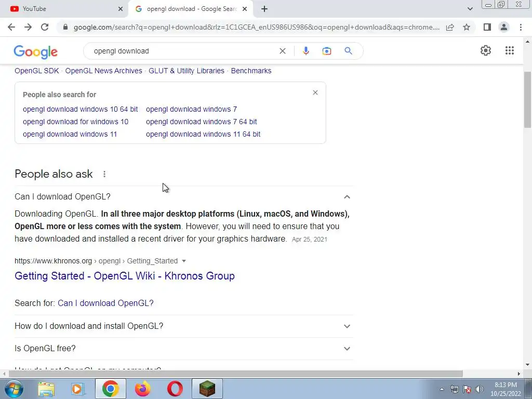
Task: Bookmark this page with star icon
Action: [x=467, y=27]
